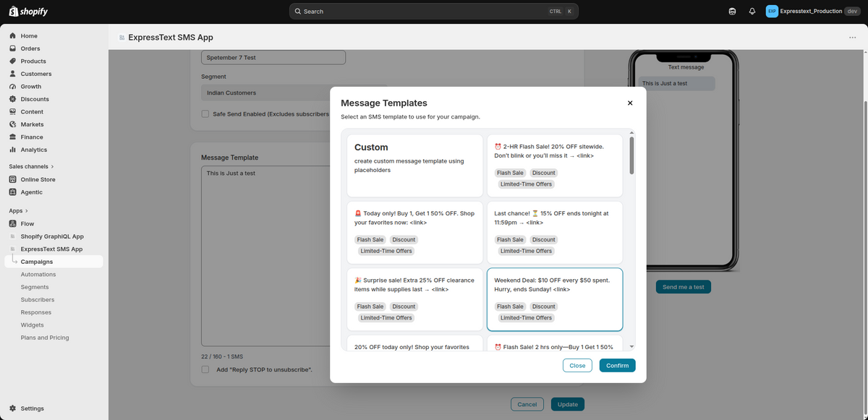Toggle the Reply STOP to unsubscribe checkbox
Screen dimensions: 868x420
(x=205, y=369)
